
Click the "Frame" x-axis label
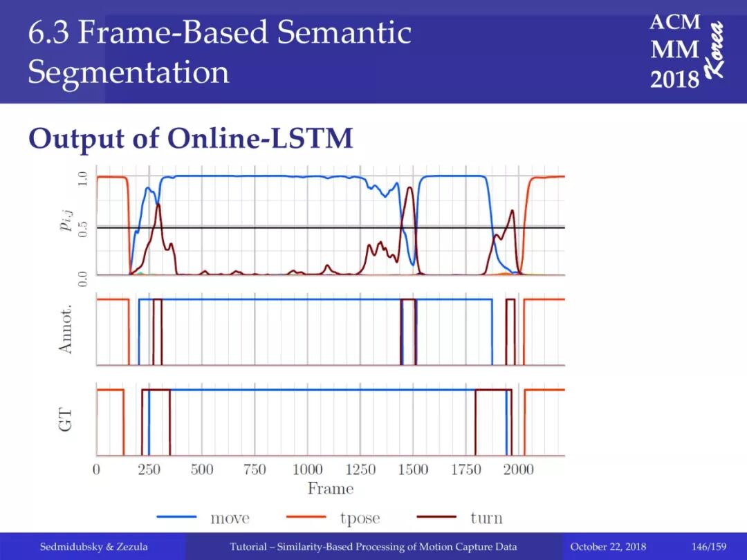pos(330,489)
